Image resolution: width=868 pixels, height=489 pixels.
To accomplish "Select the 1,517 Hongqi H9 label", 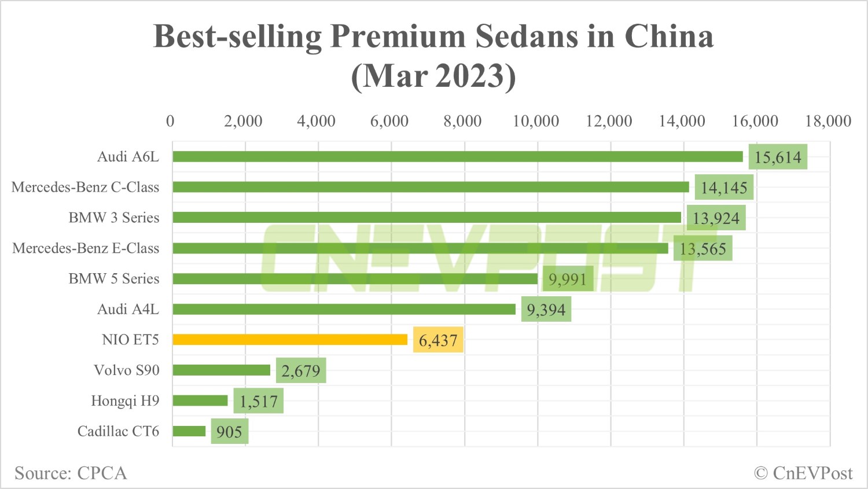I will click(258, 401).
